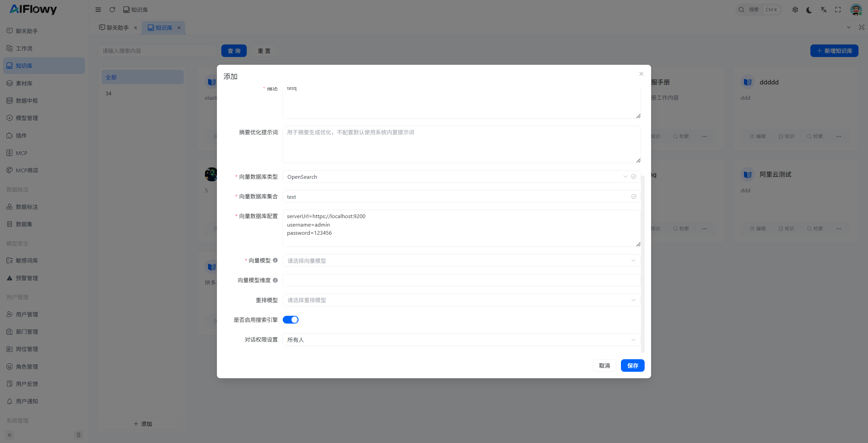
Task: Click the 摘要优化提示词 text area
Action: [461, 144]
